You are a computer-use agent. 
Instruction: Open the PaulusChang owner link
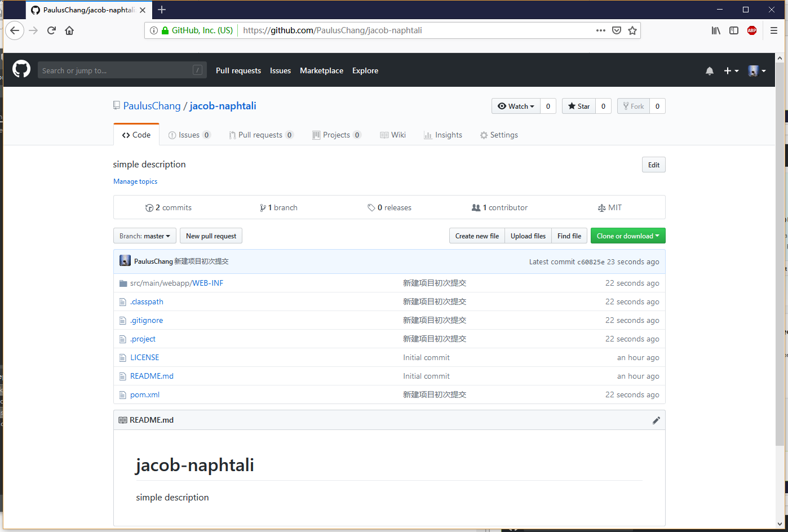(x=152, y=106)
